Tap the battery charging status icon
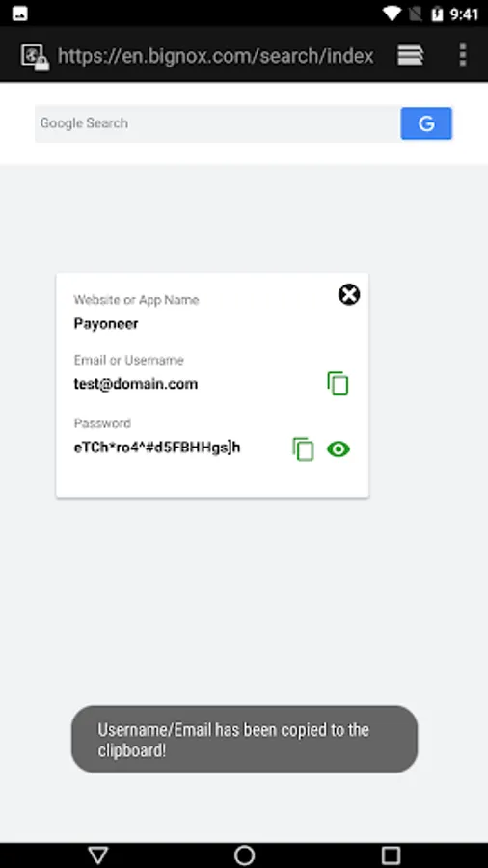The image size is (488, 868). pyautogui.click(x=437, y=14)
